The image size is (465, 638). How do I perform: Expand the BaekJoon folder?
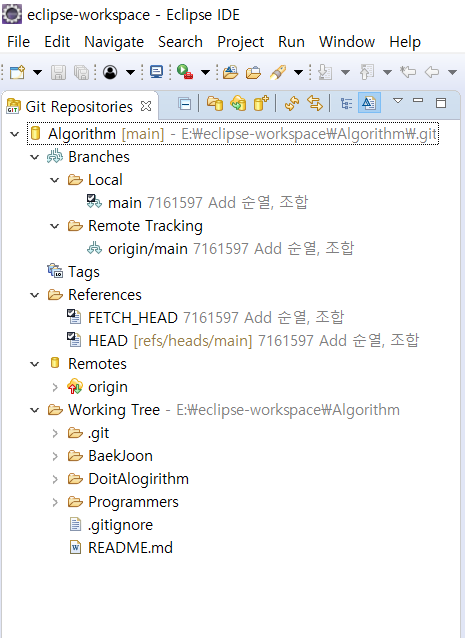[x=55, y=456]
